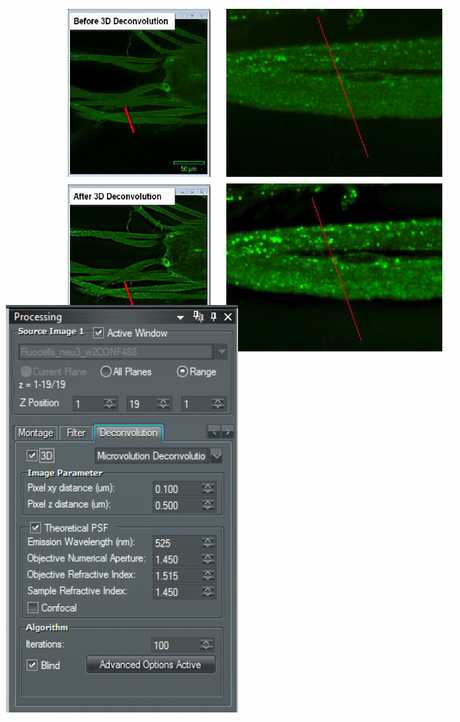This screenshot has width=460, height=722.
Task: Switch to the Filter tab
Action: tap(76, 433)
